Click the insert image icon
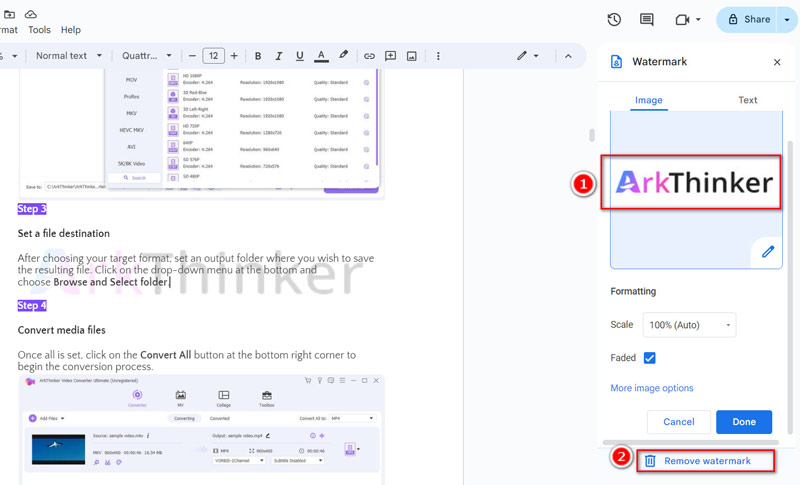This screenshot has width=800, height=485. [x=412, y=56]
